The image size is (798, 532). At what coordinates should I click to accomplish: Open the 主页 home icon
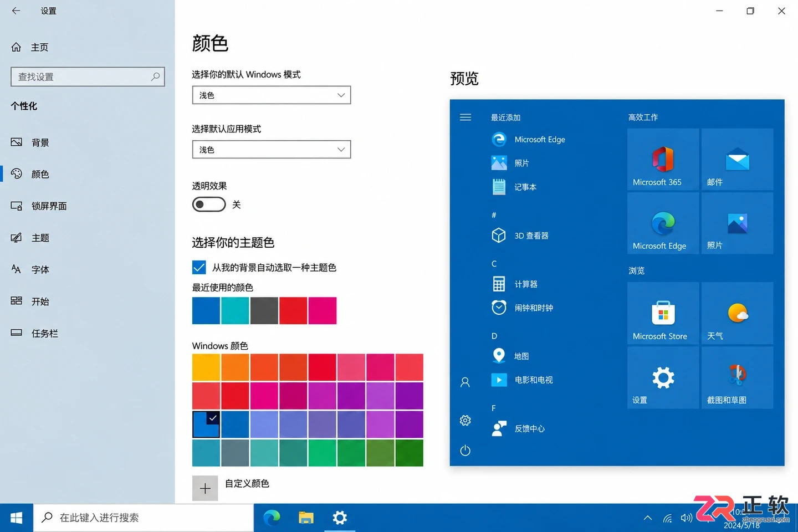(17, 47)
